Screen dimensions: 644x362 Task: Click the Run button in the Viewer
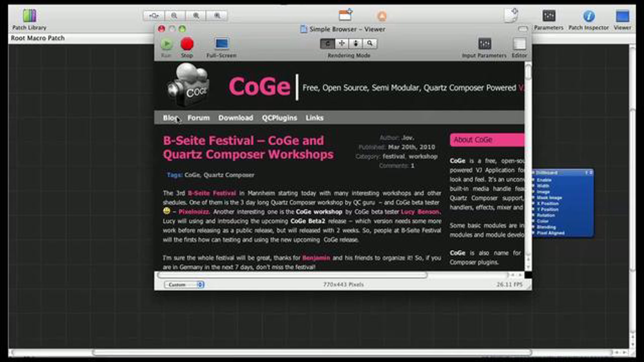tap(166, 47)
